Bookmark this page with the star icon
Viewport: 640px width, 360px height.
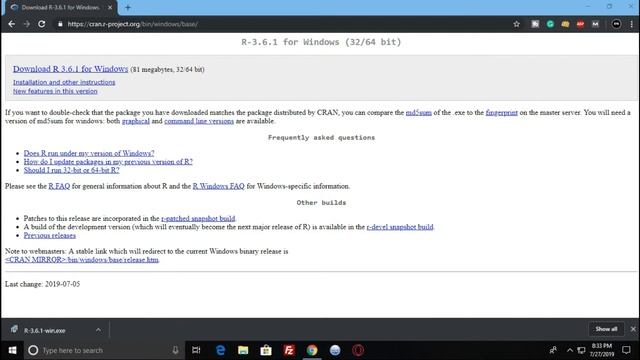click(x=516, y=24)
